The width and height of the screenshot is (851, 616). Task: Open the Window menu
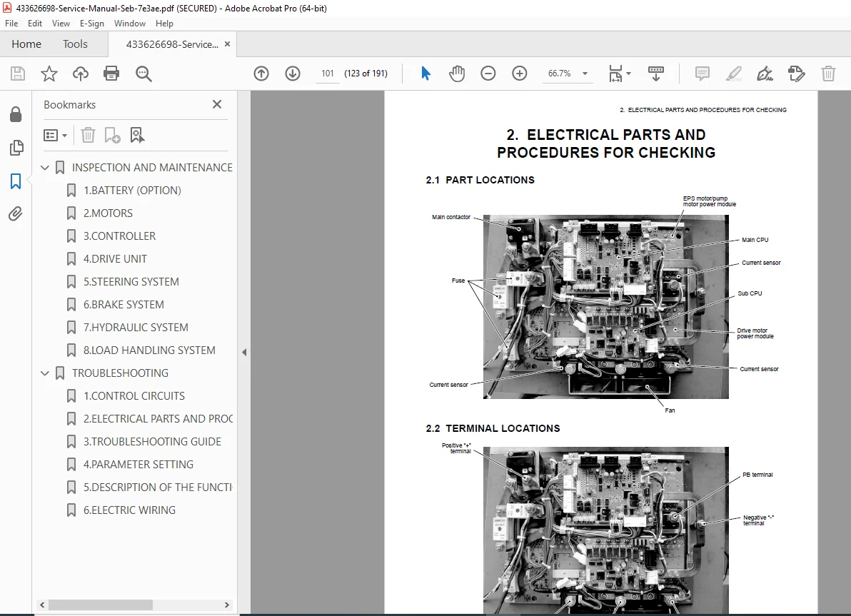(x=130, y=24)
